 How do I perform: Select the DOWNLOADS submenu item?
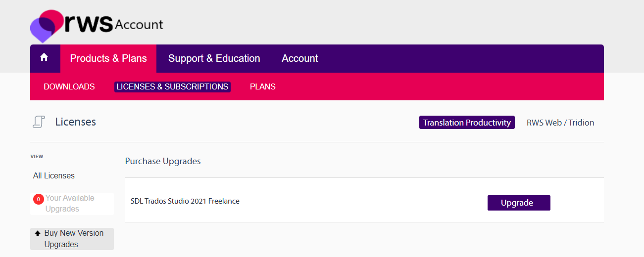pos(69,86)
